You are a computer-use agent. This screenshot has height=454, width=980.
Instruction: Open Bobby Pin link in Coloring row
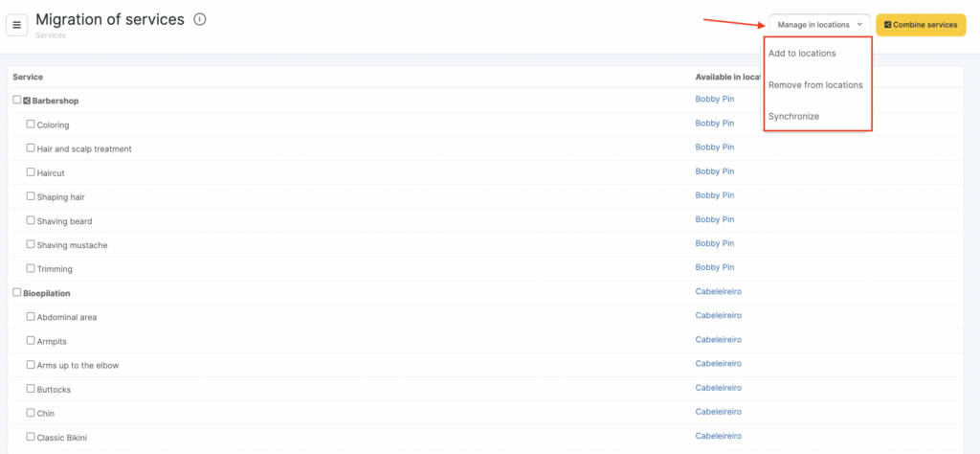[714, 124]
